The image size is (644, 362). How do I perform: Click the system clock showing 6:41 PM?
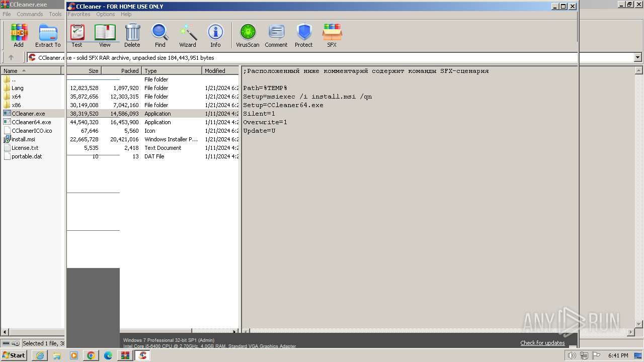[x=618, y=355]
